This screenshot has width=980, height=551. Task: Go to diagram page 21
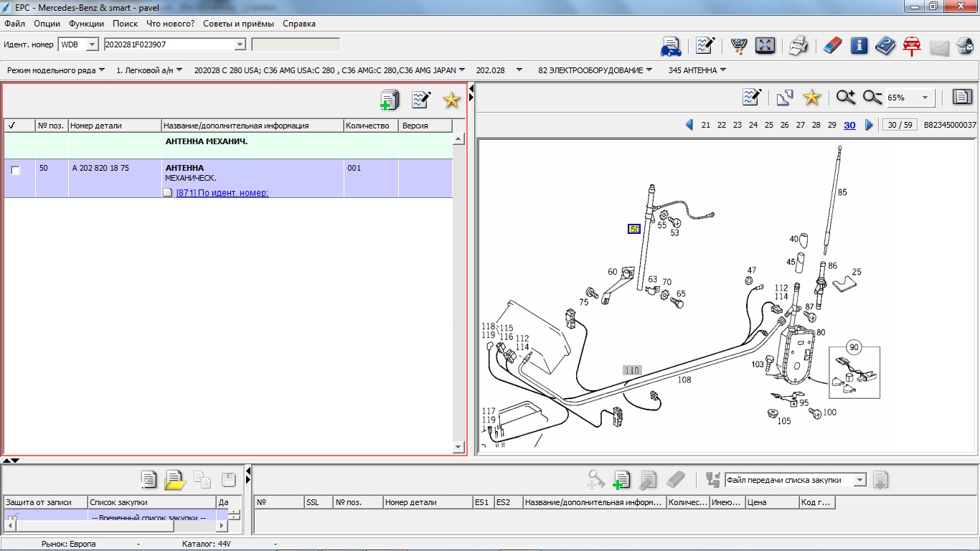[706, 125]
